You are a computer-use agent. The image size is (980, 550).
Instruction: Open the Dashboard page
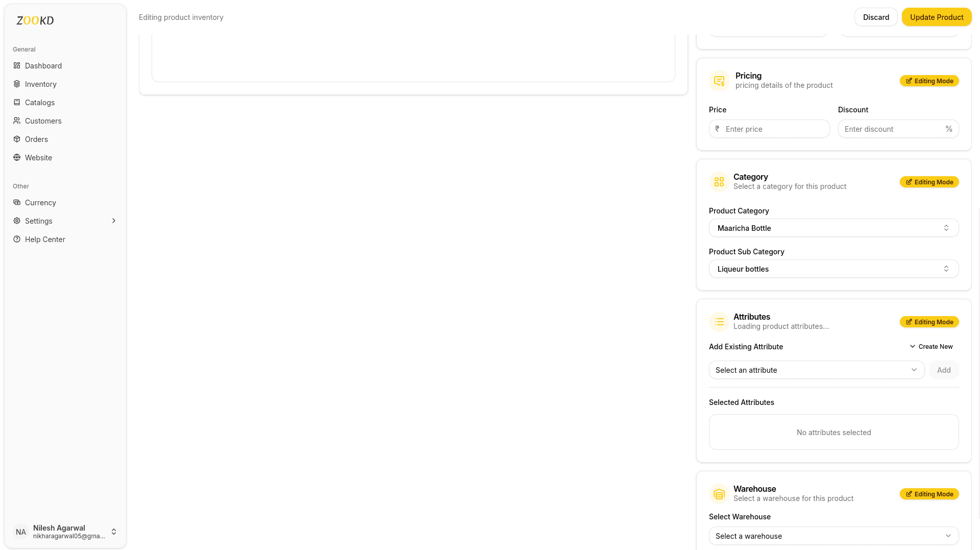click(x=43, y=65)
